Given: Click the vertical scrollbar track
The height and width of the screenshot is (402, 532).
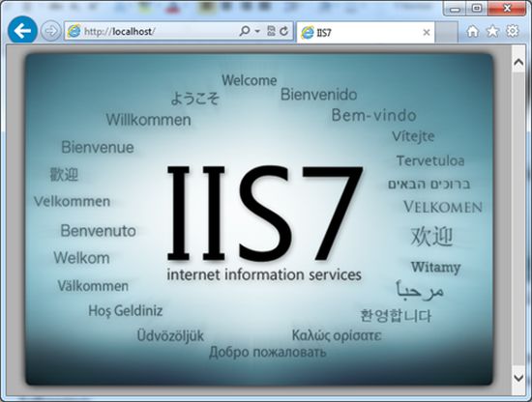Looking at the screenshot, I should click(x=518, y=219).
